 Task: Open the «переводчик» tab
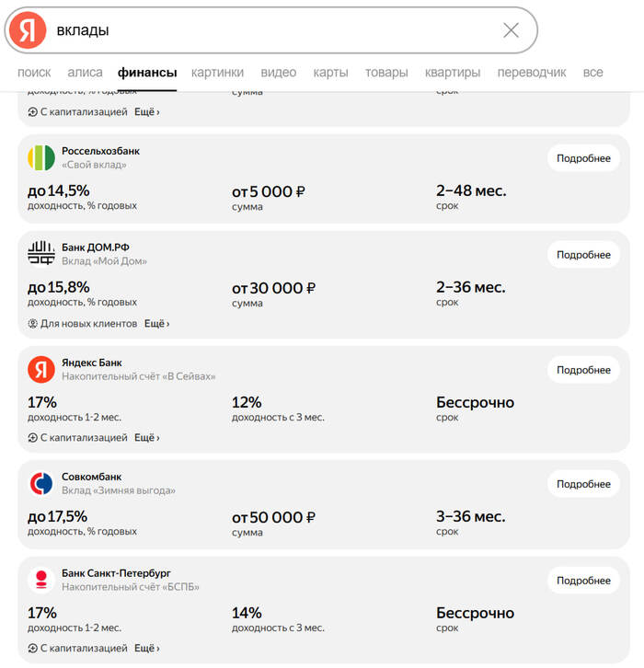[532, 73]
